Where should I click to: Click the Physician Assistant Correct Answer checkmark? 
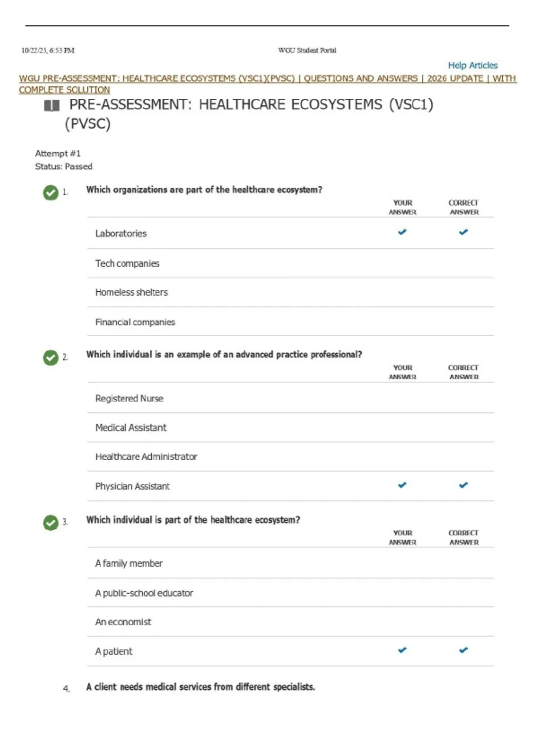pyautogui.click(x=463, y=485)
